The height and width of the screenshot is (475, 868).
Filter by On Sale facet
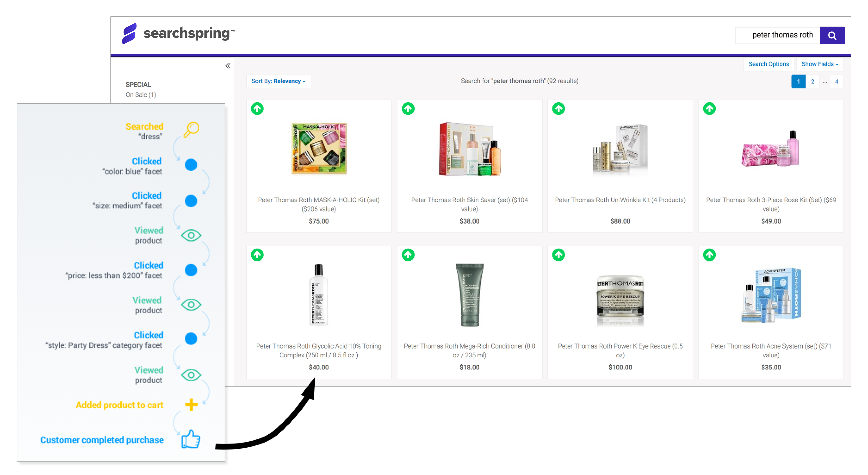click(x=140, y=95)
